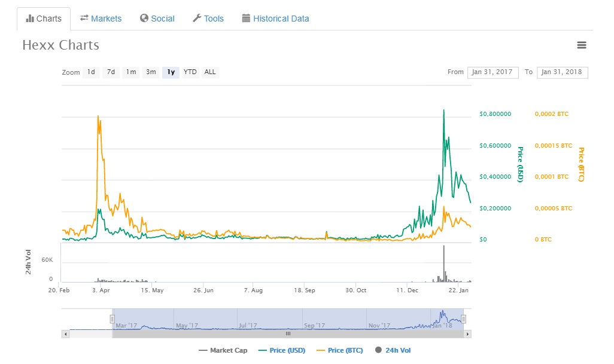Grab the navigator left range handle
Image resolution: width=614 pixels, height=364 pixels.
pos(113,319)
